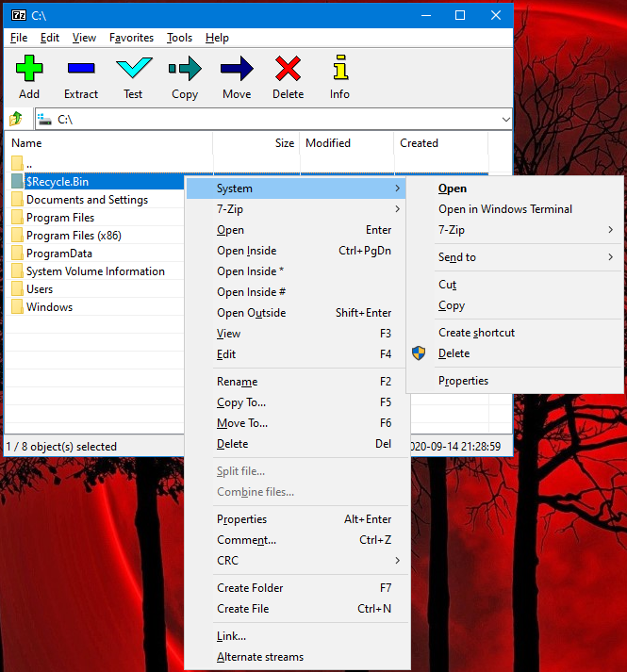Select Cut in System submenu
This screenshot has width=627, height=672.
(515, 285)
